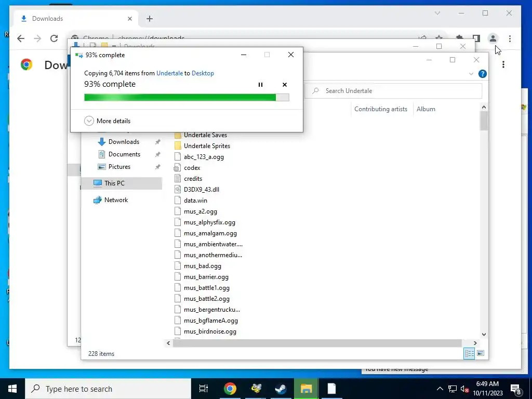Show hidden system tray icons

[440, 389]
